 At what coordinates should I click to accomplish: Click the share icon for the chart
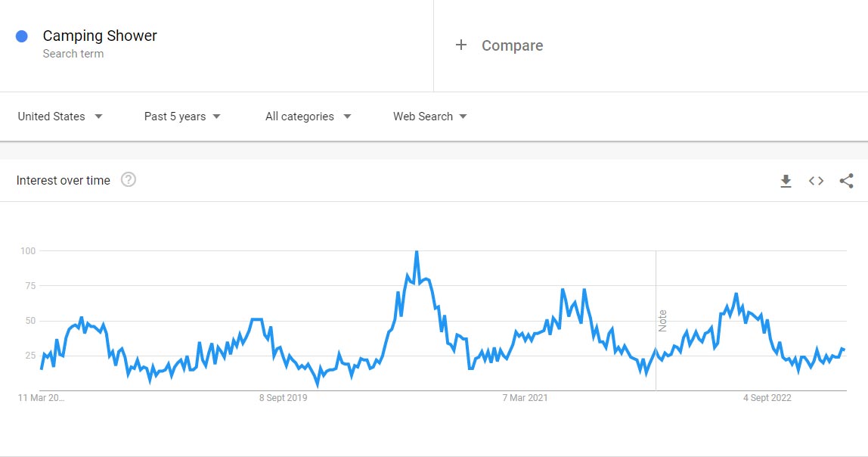tap(846, 181)
